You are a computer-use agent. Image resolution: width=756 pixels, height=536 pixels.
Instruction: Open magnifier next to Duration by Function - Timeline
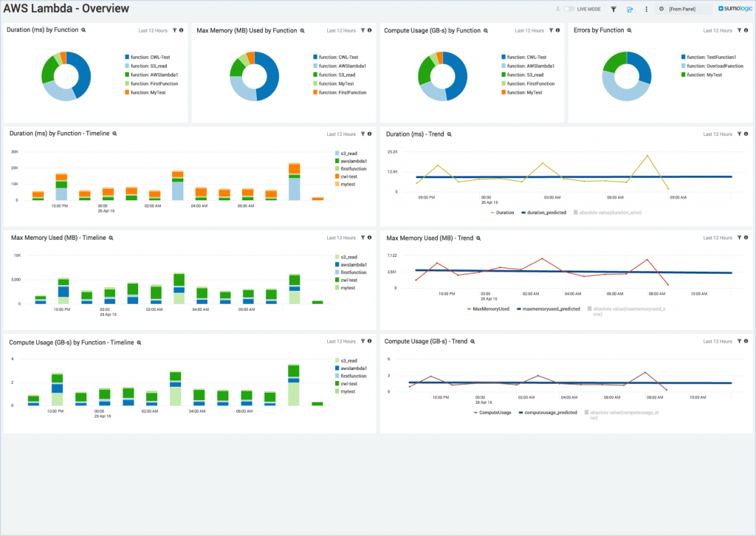coord(114,134)
